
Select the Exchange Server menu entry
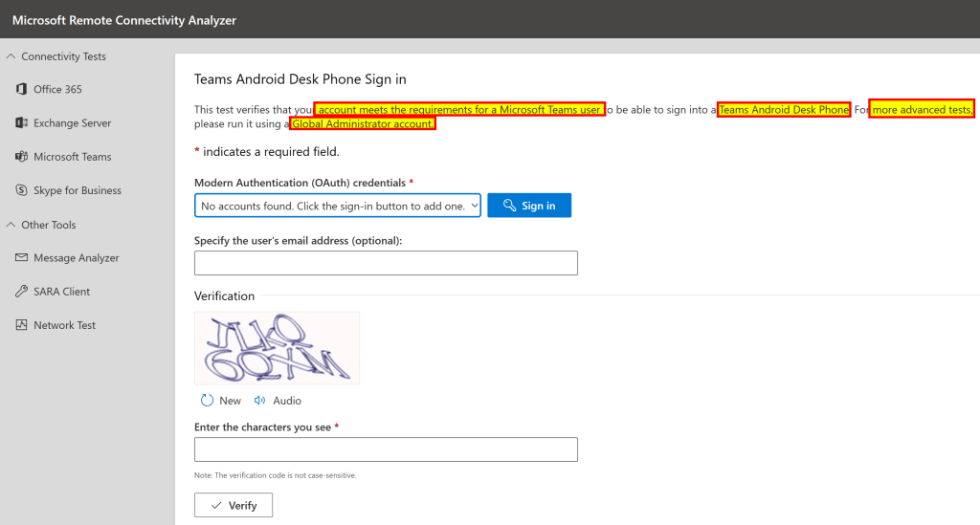click(x=73, y=123)
